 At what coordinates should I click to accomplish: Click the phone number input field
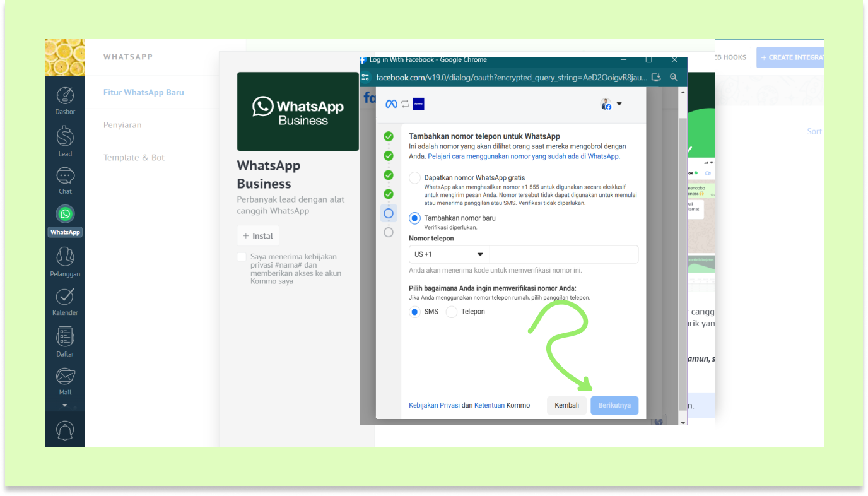(x=564, y=254)
